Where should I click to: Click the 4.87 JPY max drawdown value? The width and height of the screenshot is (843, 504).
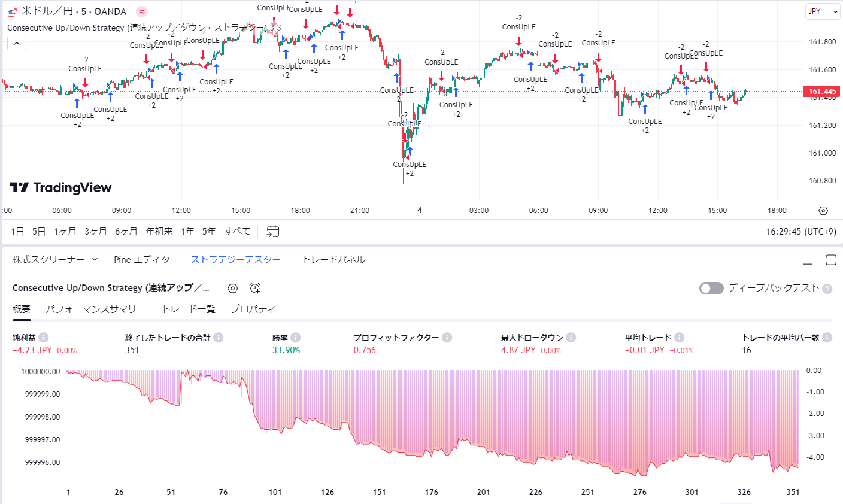point(518,350)
